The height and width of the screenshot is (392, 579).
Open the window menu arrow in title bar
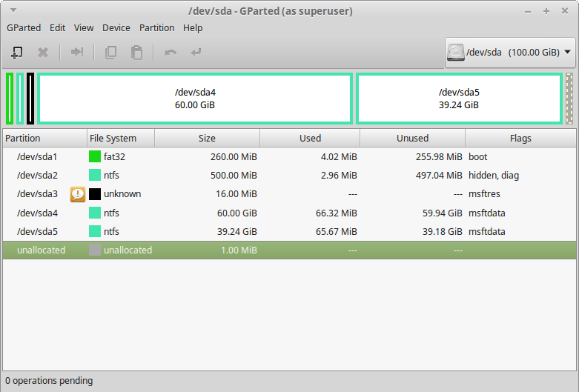coord(13,10)
